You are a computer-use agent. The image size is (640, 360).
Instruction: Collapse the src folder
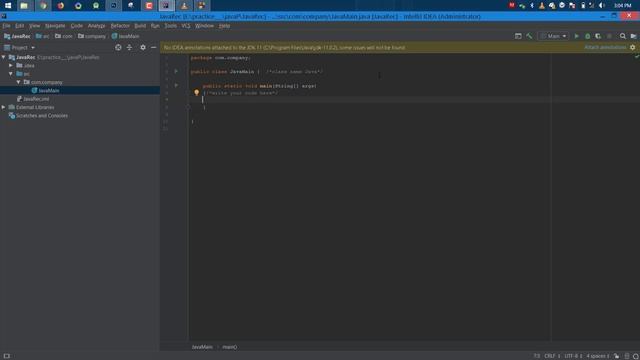click(11, 74)
